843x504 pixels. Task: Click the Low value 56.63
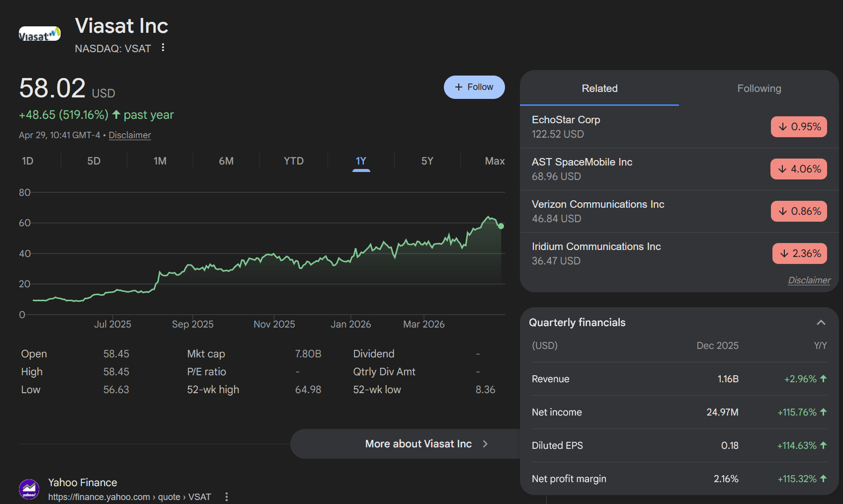click(116, 390)
